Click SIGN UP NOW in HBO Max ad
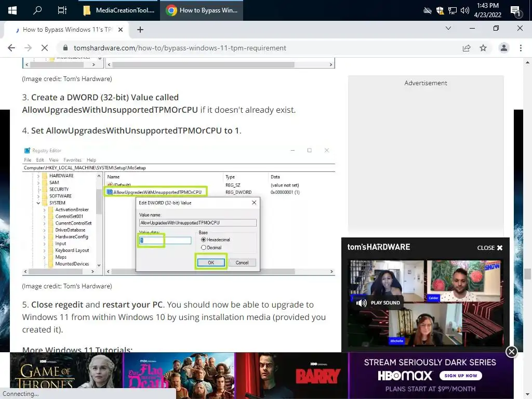 pos(461,376)
